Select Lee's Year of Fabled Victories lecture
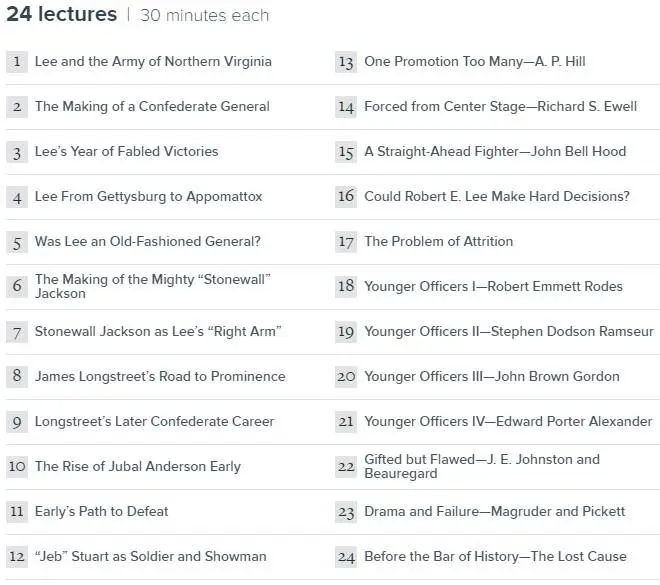The image size is (660, 585). (x=127, y=152)
